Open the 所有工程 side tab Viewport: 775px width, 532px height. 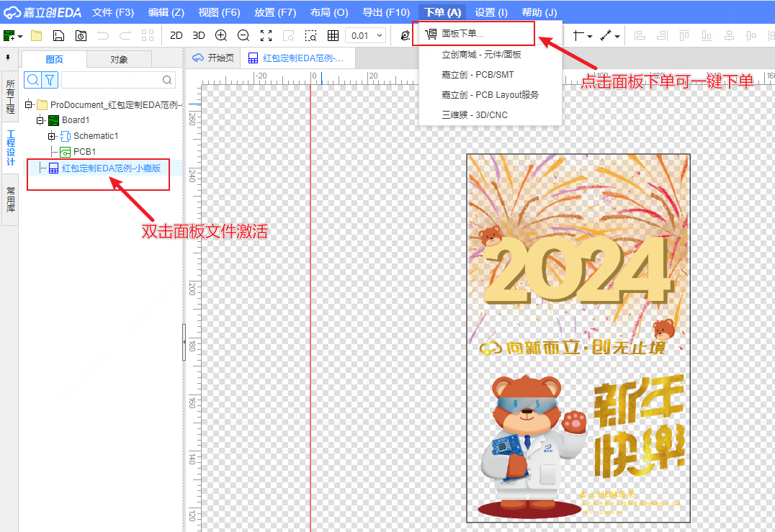click(x=10, y=96)
